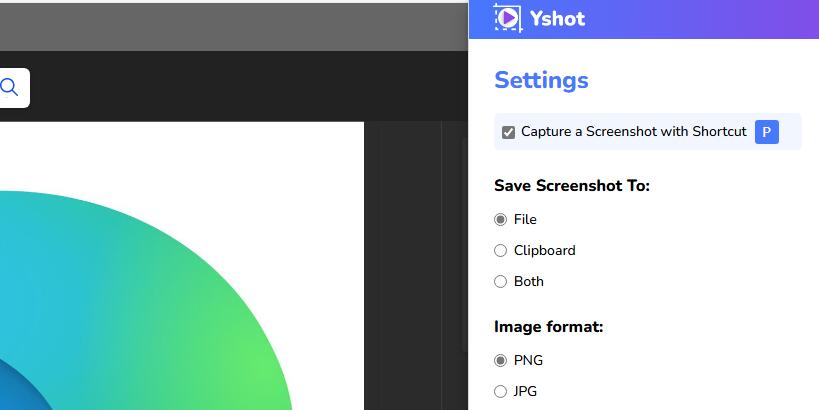The width and height of the screenshot is (819, 410).
Task: Click the blue P shortcut key badge
Action: coord(766,132)
